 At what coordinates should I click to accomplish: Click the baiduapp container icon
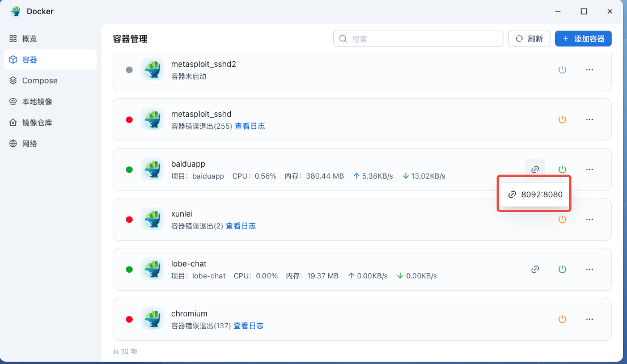click(152, 169)
